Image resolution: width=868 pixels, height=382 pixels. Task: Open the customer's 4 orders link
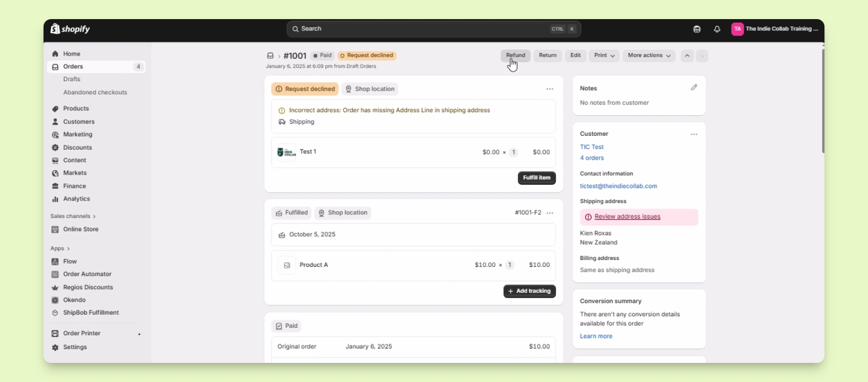coord(592,158)
